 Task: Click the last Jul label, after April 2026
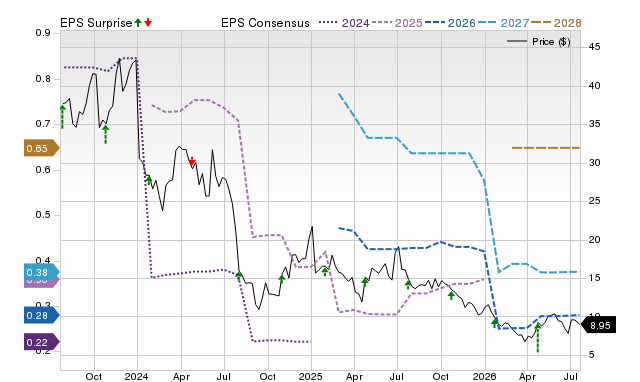pos(571,376)
